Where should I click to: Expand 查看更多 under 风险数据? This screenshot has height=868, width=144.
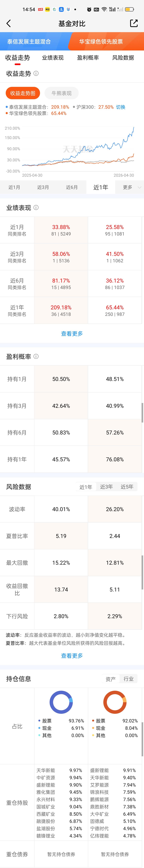tap(72, 656)
